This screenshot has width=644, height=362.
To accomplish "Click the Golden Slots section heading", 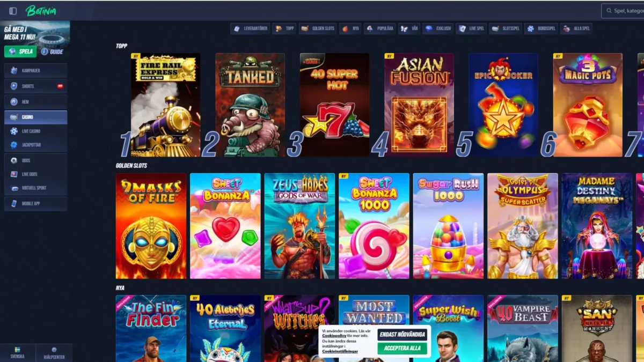I will click(131, 166).
